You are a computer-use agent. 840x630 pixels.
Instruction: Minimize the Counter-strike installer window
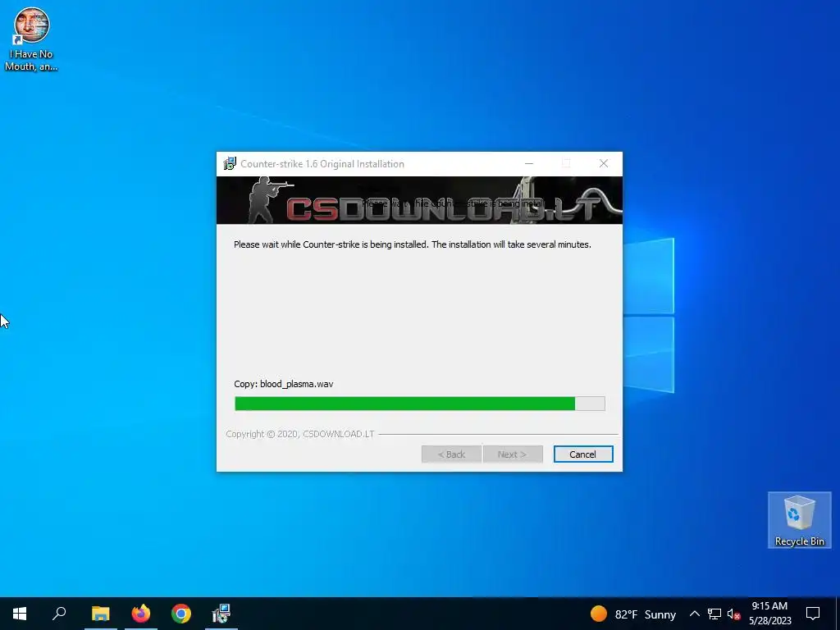tap(529, 163)
